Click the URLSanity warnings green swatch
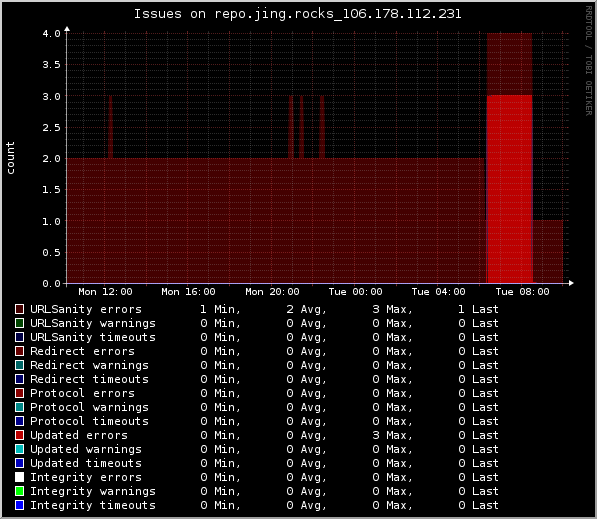Screen dimensions: 597x519 pos(19,323)
